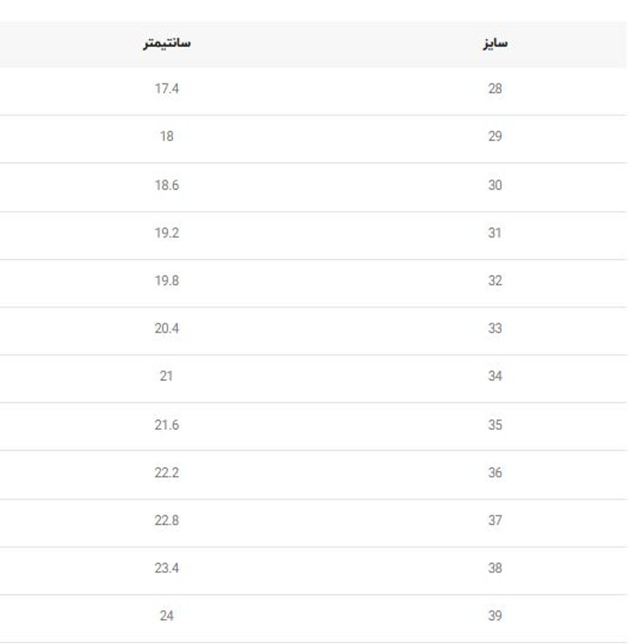Select the size 37 entry
The height and width of the screenshot is (644, 644).
(495, 521)
